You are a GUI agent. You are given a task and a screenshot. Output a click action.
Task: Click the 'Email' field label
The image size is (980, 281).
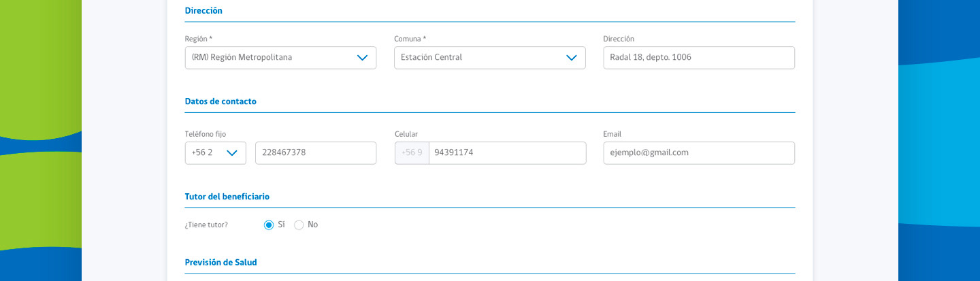pyautogui.click(x=612, y=134)
